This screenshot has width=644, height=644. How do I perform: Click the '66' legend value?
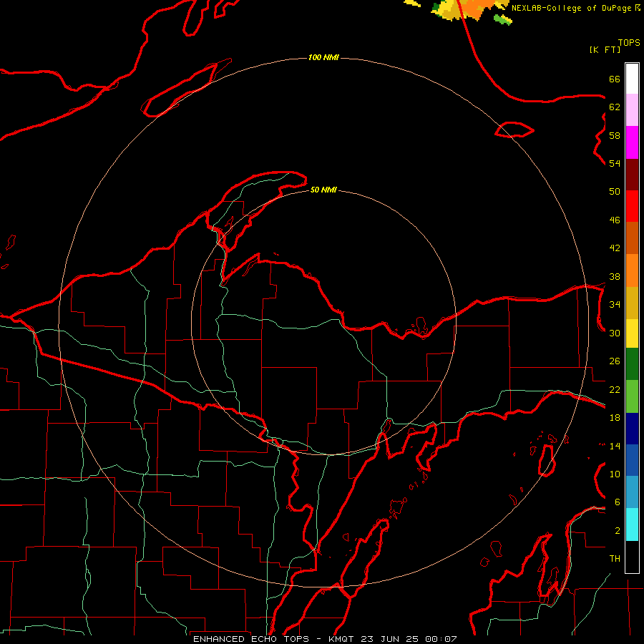[615, 79]
